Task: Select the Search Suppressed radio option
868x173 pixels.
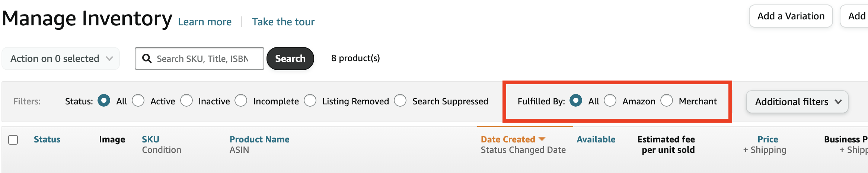Action: click(400, 100)
